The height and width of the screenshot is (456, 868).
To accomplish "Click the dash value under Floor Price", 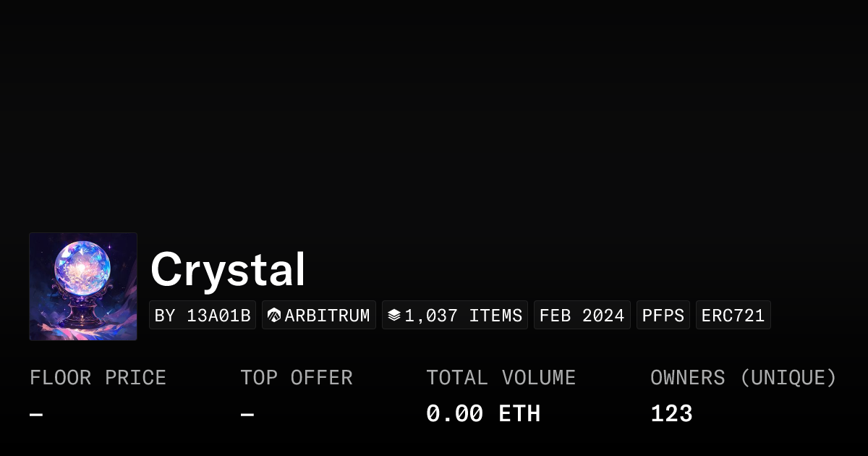I will (x=36, y=415).
